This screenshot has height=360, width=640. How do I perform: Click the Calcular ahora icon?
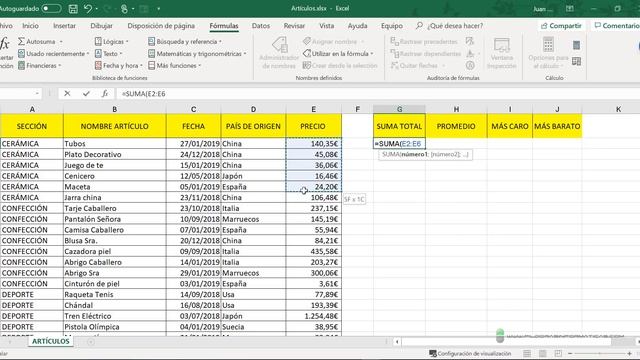click(x=576, y=45)
